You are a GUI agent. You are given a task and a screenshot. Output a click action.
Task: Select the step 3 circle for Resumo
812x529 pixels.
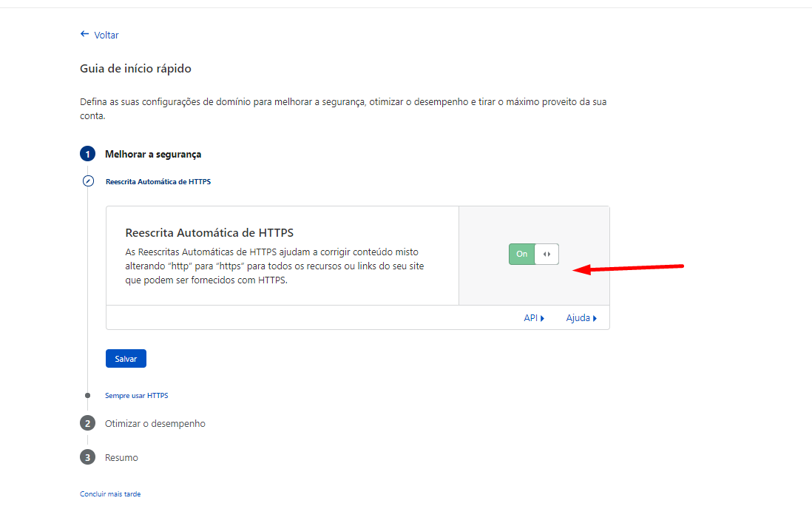tap(87, 457)
